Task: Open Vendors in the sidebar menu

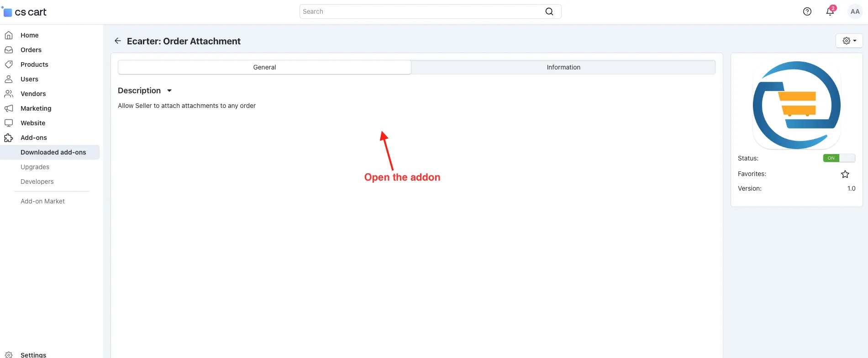Action: coord(33,94)
